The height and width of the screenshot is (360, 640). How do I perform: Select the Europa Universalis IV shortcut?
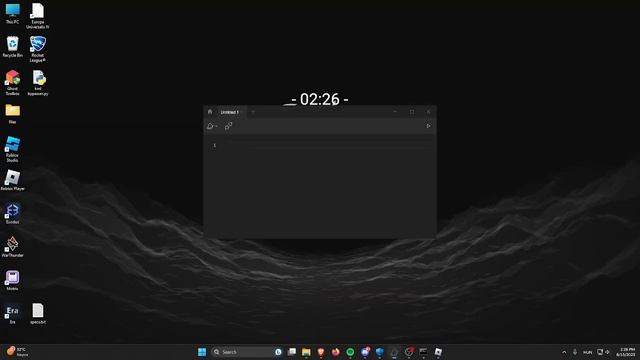38,16
